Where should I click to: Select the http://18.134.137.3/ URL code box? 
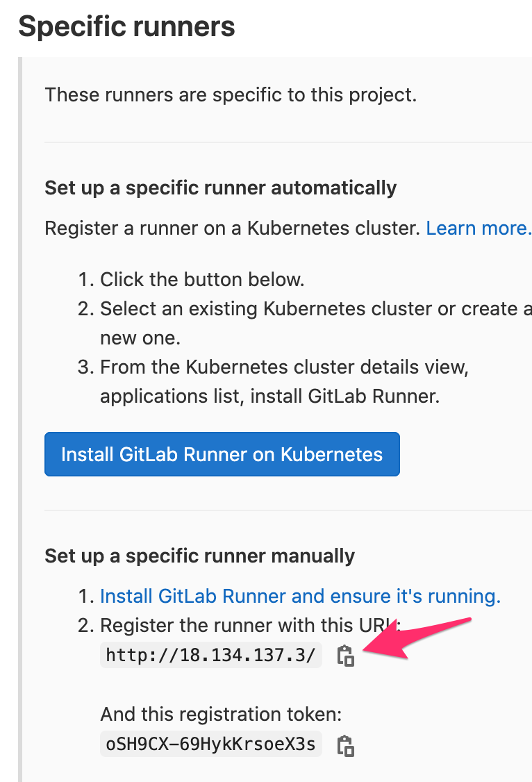[211, 655]
